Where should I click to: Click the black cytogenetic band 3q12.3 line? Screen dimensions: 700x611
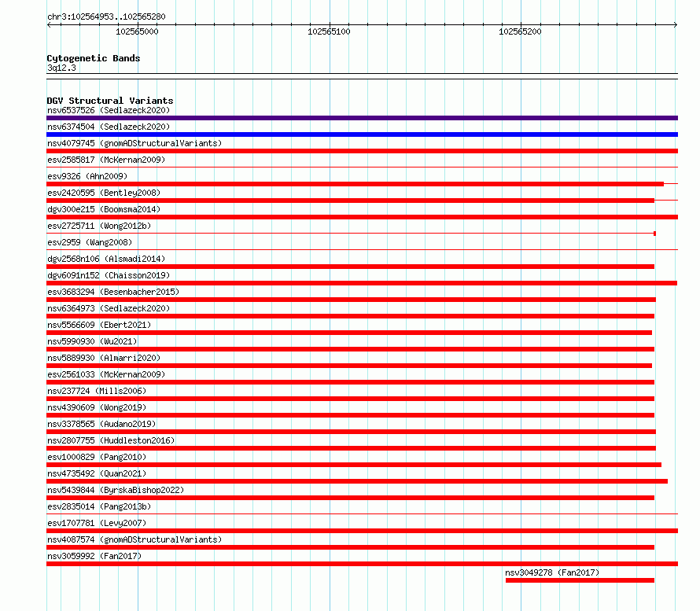pyautogui.click(x=362, y=76)
